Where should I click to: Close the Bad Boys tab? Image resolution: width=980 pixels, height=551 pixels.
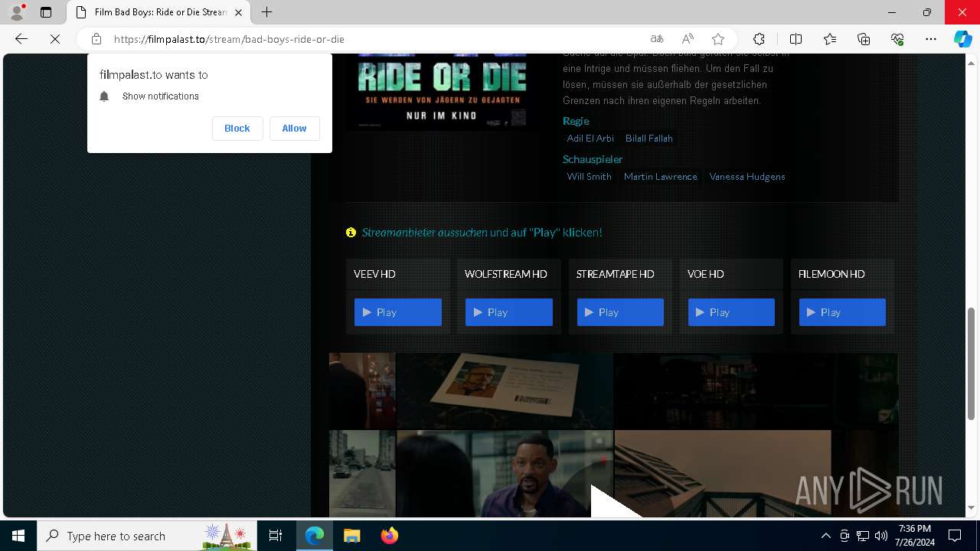pyautogui.click(x=239, y=12)
